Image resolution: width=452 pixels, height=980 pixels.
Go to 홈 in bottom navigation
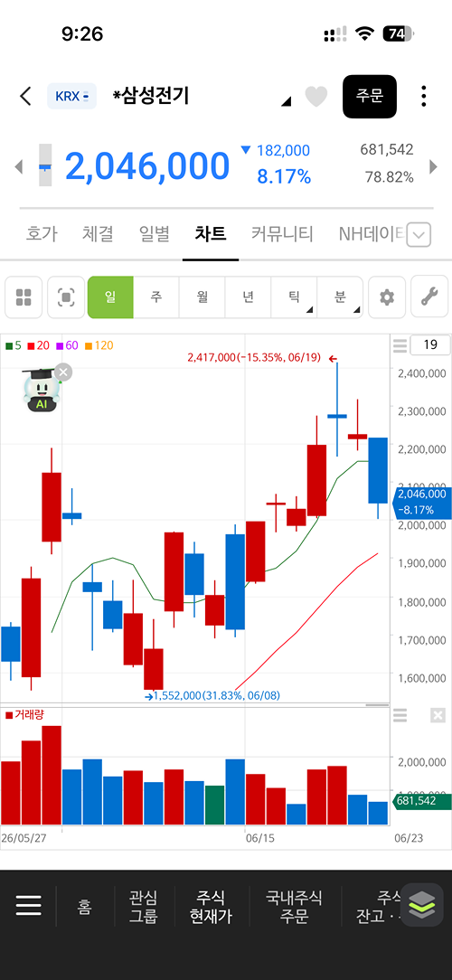tap(84, 908)
